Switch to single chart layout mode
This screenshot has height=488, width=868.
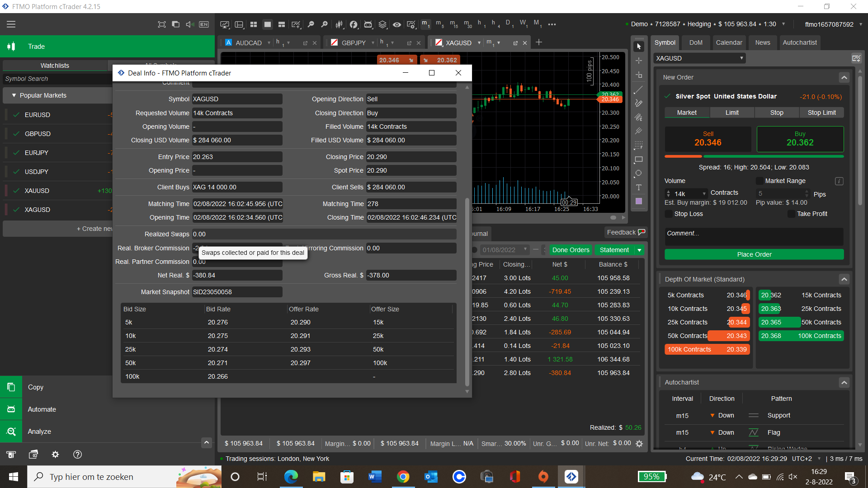pyautogui.click(x=268, y=24)
